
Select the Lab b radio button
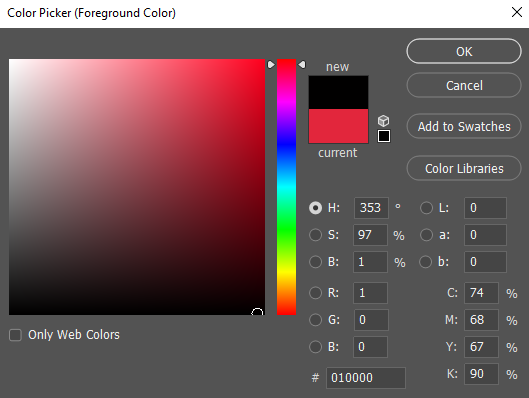point(425,262)
